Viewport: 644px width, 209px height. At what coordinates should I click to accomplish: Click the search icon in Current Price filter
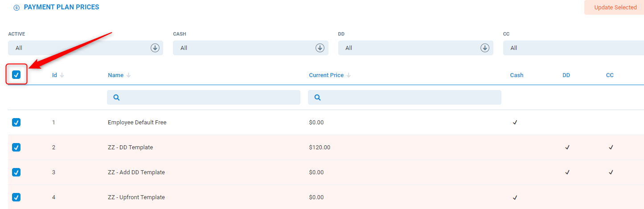point(317,98)
